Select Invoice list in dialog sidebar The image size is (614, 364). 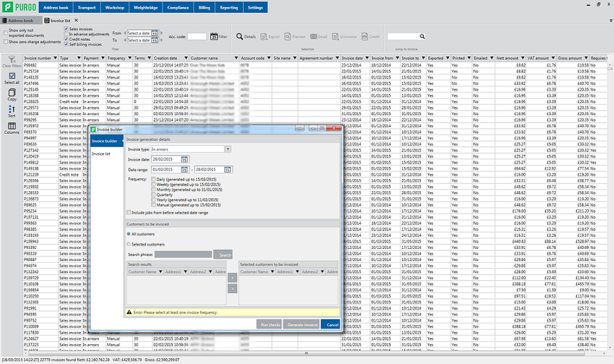[101, 154]
